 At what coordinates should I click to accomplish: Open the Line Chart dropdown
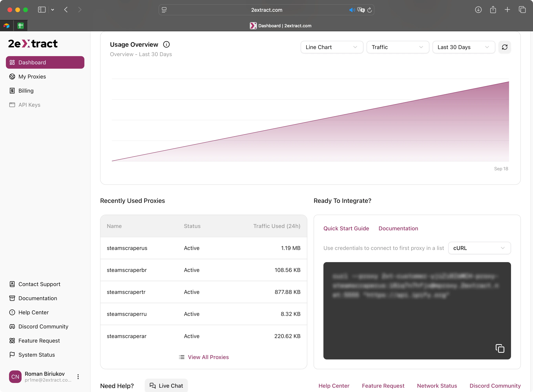[331, 47]
